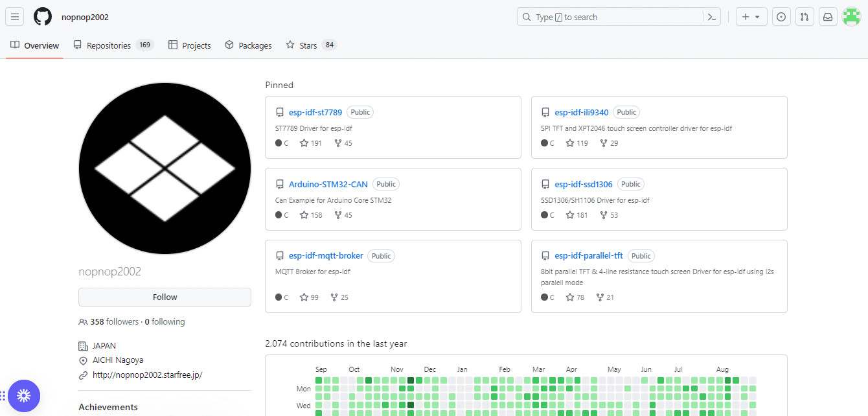Open the esp-idf-mqtt-broker repository
868x416 pixels.
click(x=326, y=256)
